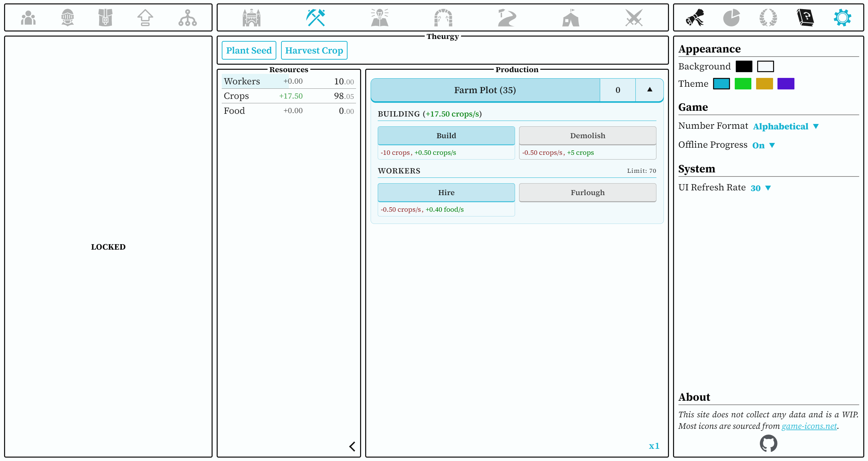The height and width of the screenshot is (461, 868).
Task: Click the settings gear icon
Action: (842, 18)
